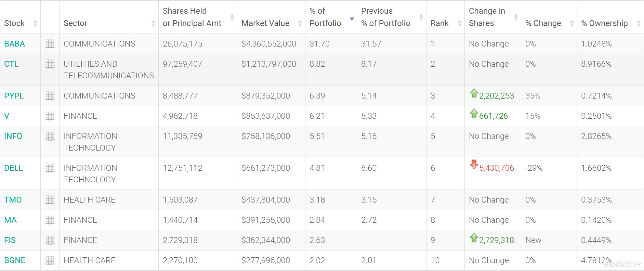
Task: Click the Change in Shares header
Action: coord(487,17)
